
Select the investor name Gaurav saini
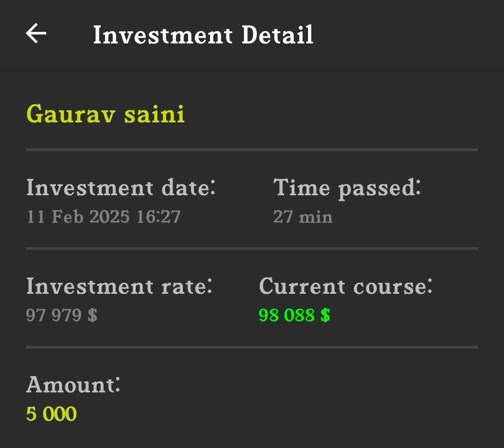tap(105, 114)
